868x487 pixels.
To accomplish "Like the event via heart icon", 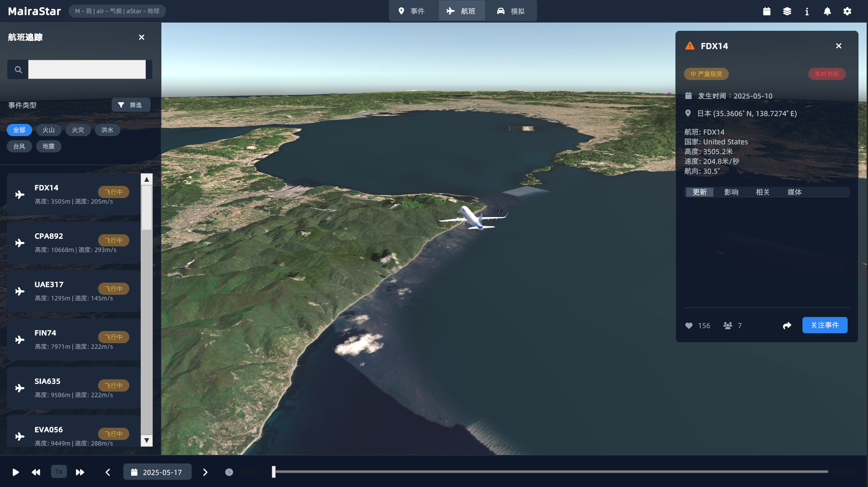I will (689, 326).
